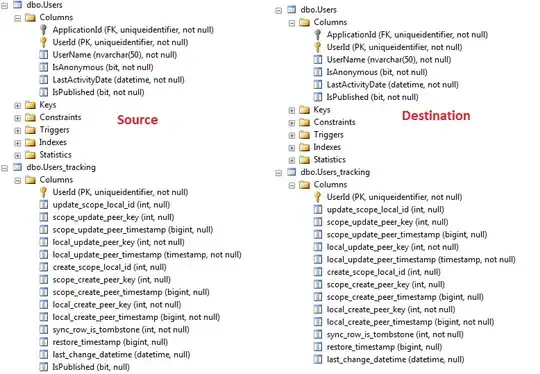Select Source scope_update_peer_timestamp column
Image resolution: width=540 pixels, height=374 pixels.
coord(133,230)
